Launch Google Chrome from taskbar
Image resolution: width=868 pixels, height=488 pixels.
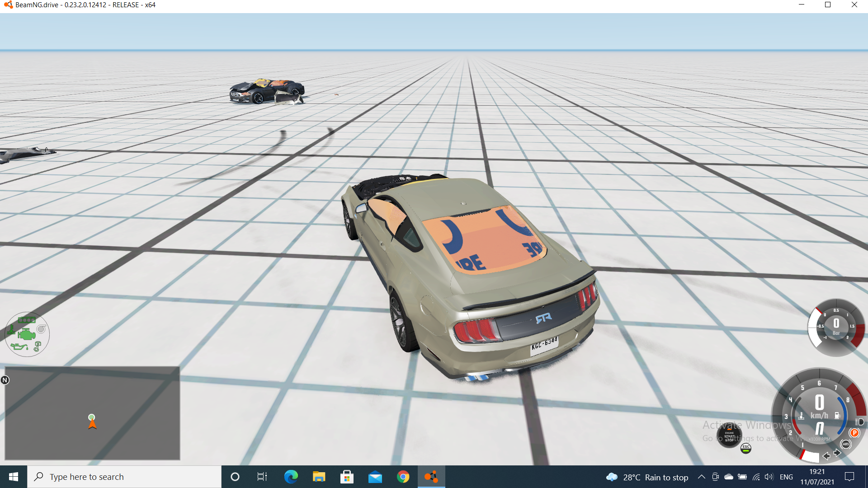point(403,477)
